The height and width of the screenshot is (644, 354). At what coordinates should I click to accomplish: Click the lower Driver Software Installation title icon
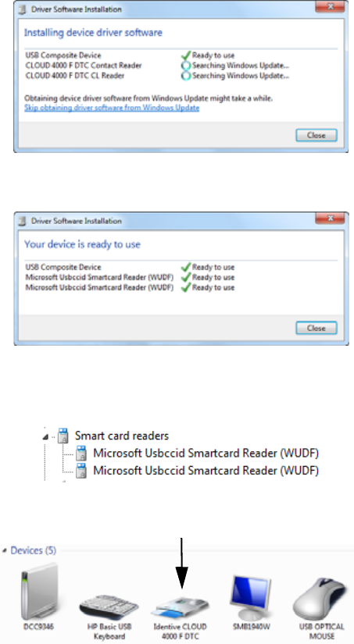coord(23,221)
